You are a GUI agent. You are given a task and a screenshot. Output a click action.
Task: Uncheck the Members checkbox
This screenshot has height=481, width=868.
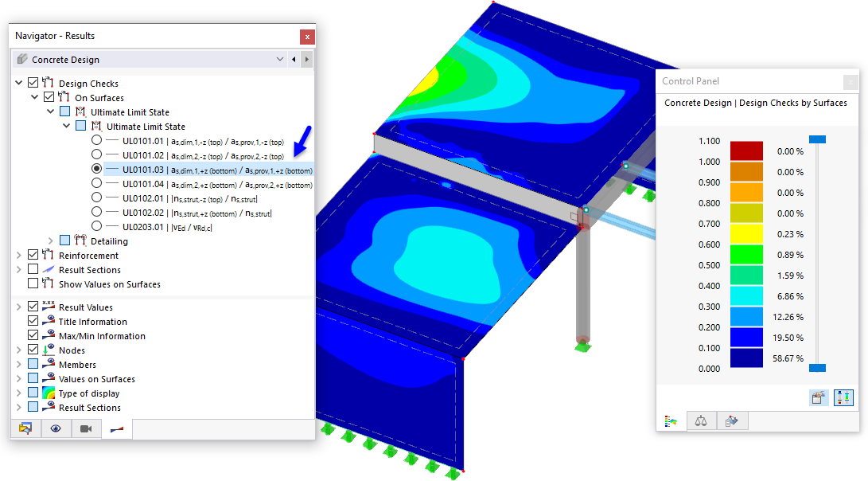click(31, 364)
